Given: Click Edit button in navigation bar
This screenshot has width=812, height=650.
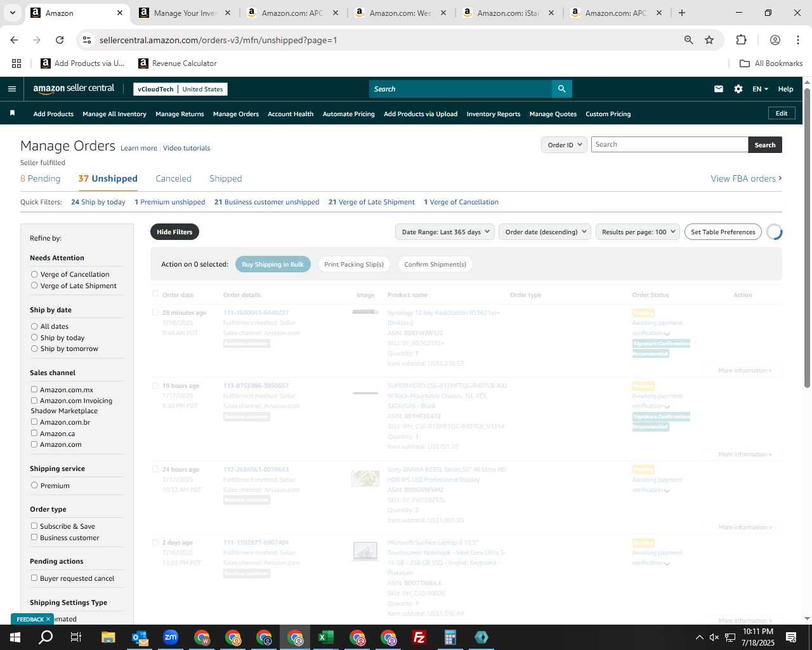Looking at the screenshot, I should pyautogui.click(x=782, y=113).
